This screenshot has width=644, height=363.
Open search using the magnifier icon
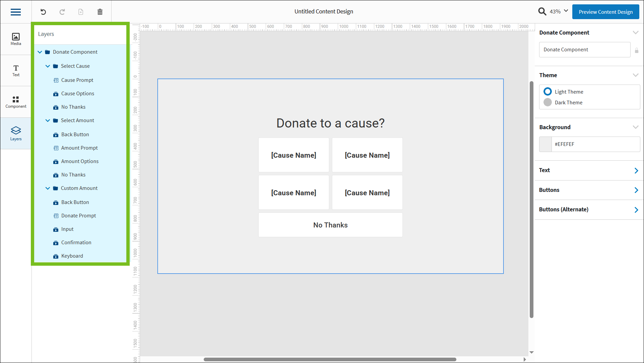(542, 11)
